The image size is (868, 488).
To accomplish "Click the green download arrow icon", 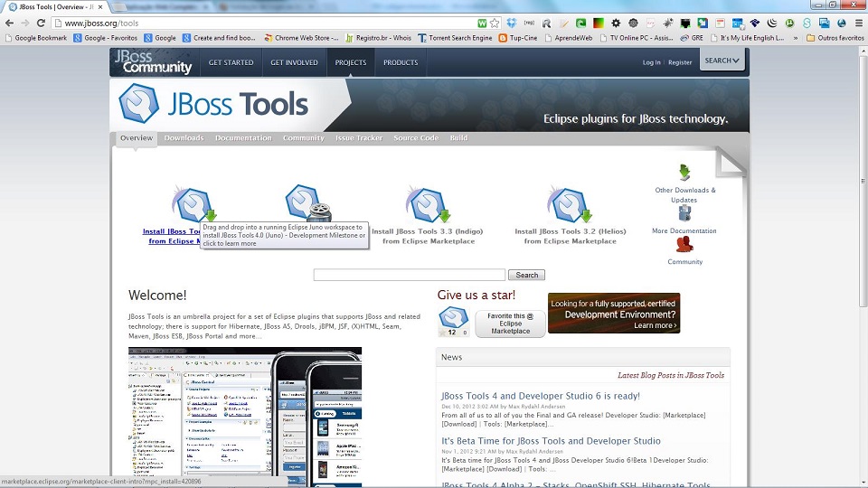I will tap(684, 172).
